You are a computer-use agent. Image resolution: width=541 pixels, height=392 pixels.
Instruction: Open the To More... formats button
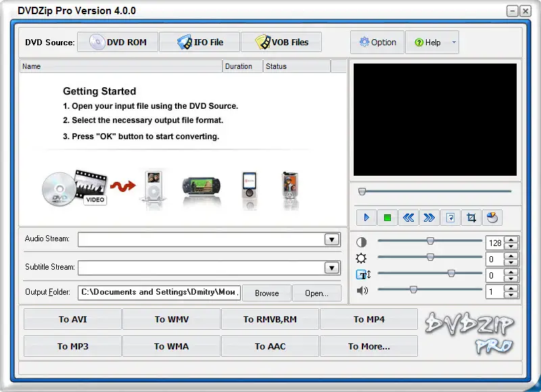click(369, 346)
